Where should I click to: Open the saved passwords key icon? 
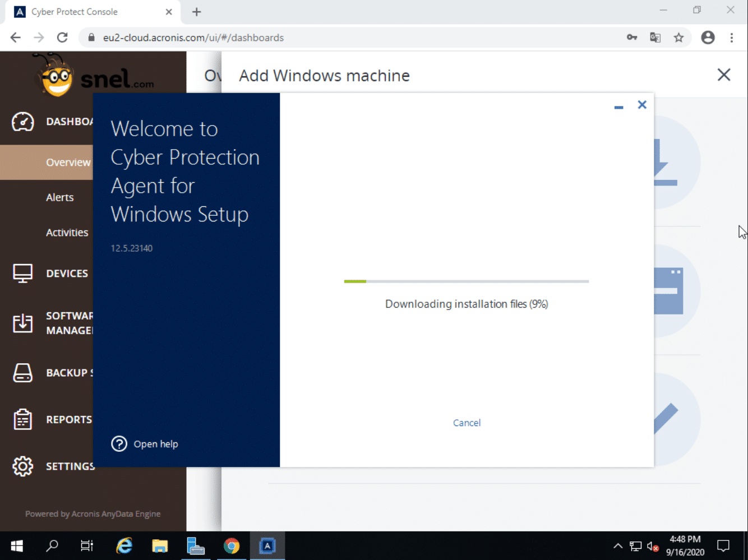pyautogui.click(x=632, y=38)
